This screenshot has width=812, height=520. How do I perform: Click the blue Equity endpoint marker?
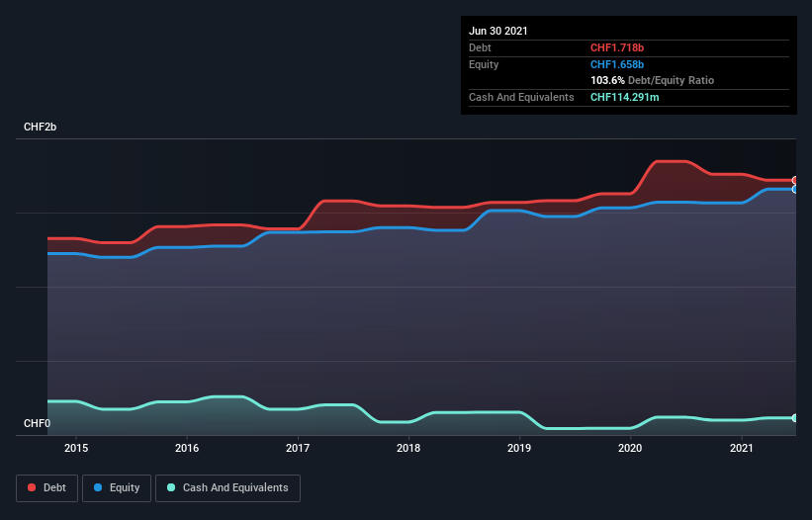[x=795, y=190]
